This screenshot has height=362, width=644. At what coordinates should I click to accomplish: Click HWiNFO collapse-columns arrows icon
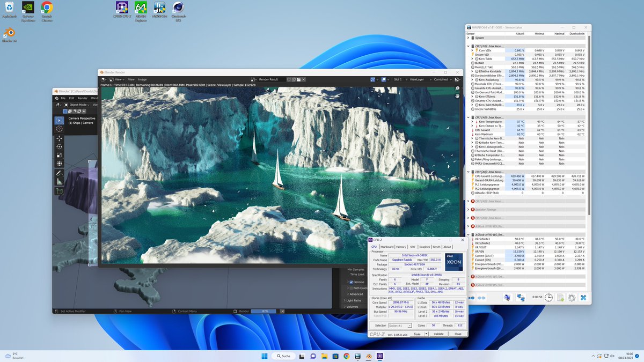click(481, 297)
